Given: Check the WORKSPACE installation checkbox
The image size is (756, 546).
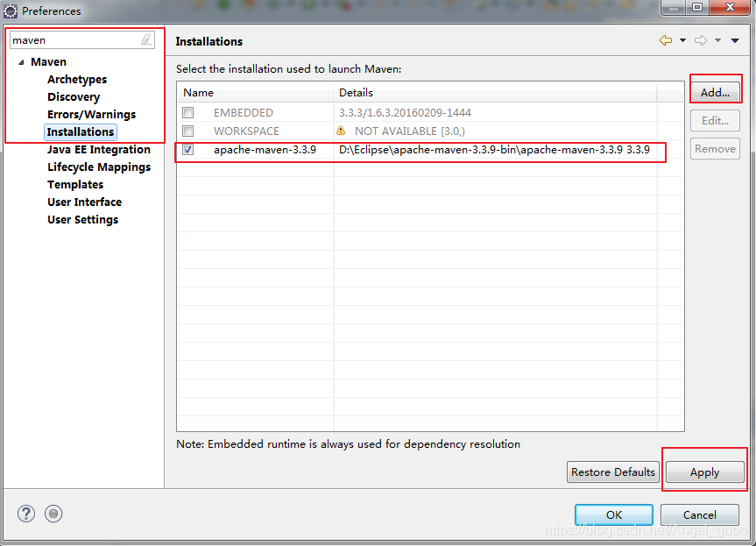Looking at the screenshot, I should 188,131.
